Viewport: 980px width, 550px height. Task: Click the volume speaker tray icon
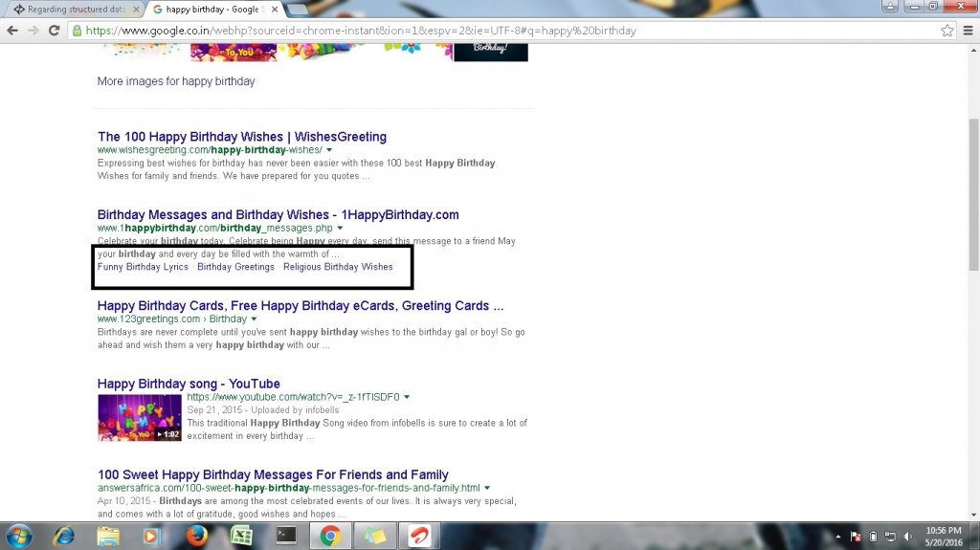(907, 537)
